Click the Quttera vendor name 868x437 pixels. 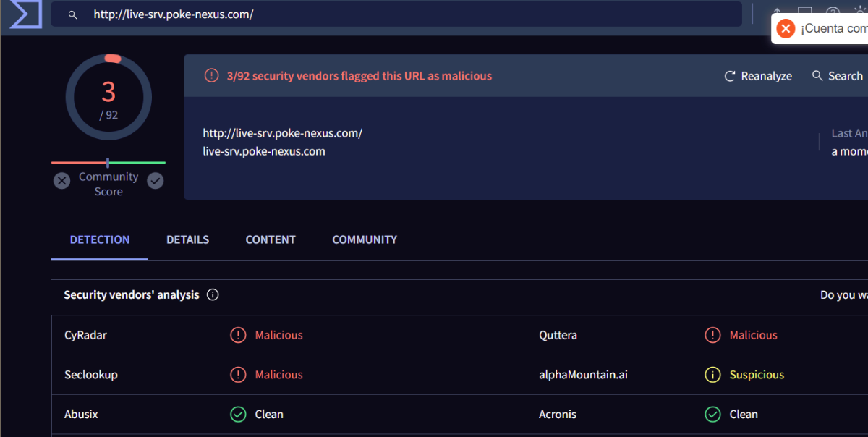(558, 335)
